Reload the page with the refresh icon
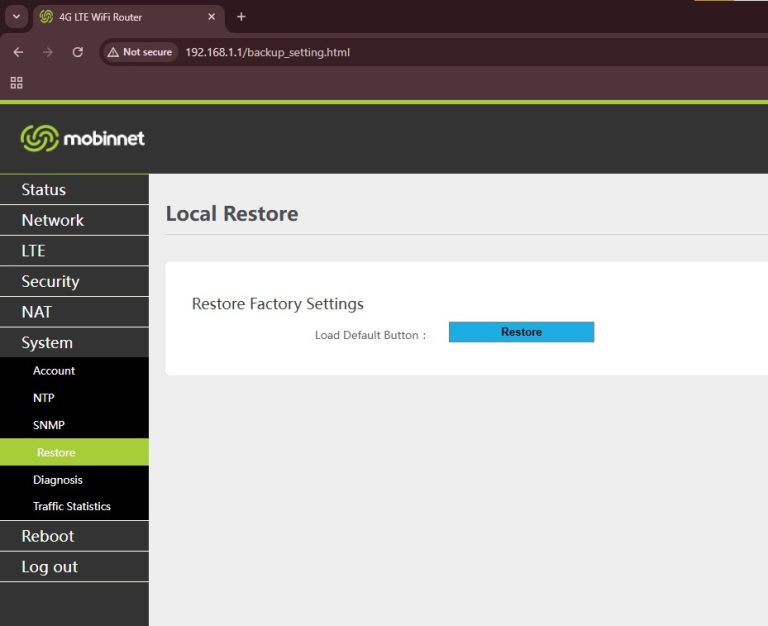Image resolution: width=768 pixels, height=626 pixels. (78, 52)
